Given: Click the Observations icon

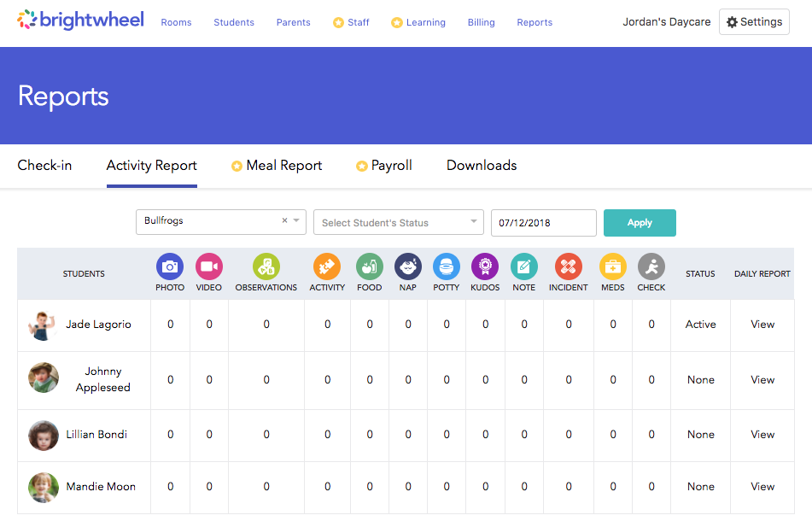Looking at the screenshot, I should (266, 266).
